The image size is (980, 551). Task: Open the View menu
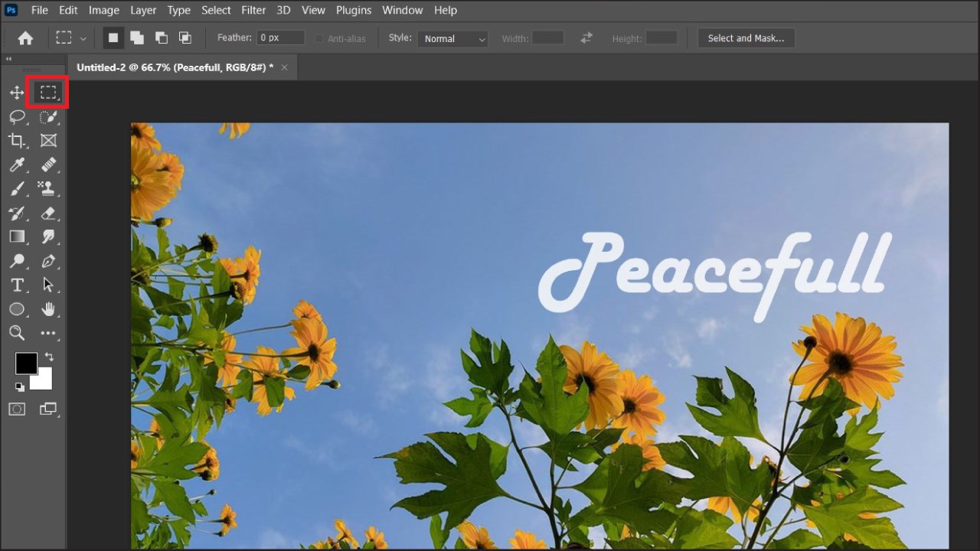(313, 10)
